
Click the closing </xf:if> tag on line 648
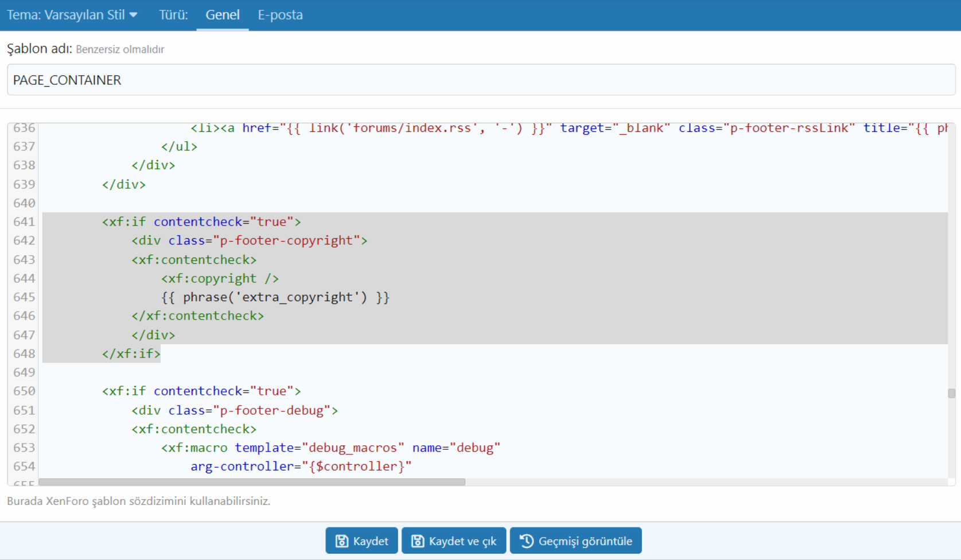pos(131,353)
